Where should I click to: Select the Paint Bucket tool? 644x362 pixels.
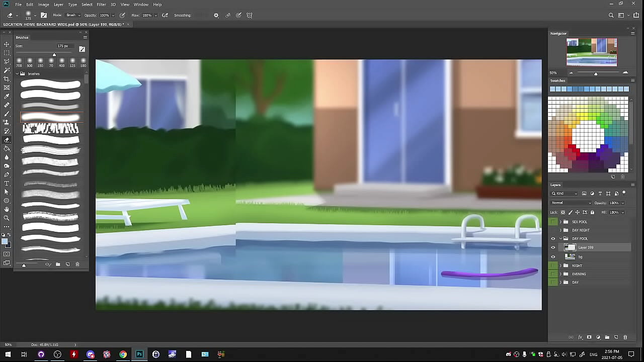click(7, 148)
